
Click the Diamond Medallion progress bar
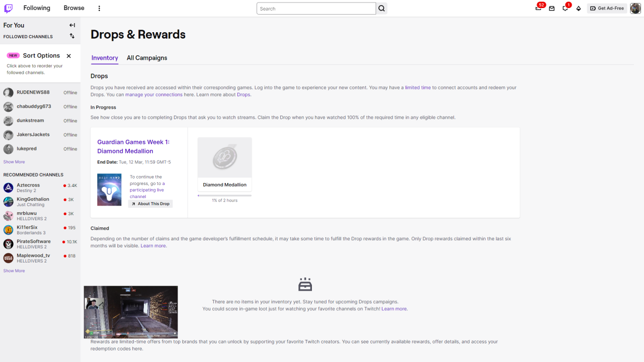click(224, 195)
